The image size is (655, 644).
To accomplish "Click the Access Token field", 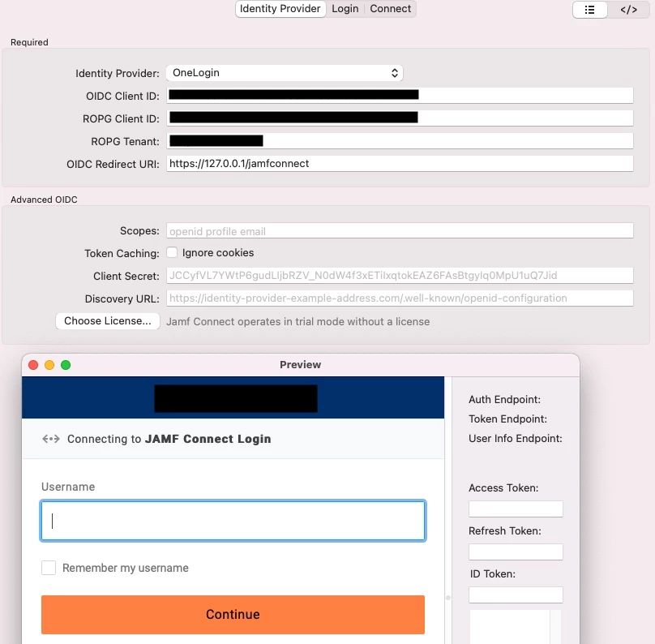I will (x=516, y=509).
